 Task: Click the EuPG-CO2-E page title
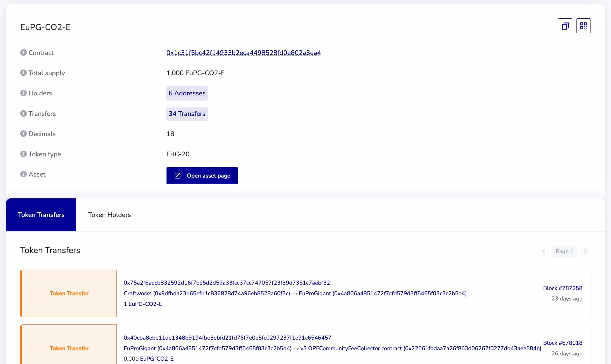click(45, 27)
